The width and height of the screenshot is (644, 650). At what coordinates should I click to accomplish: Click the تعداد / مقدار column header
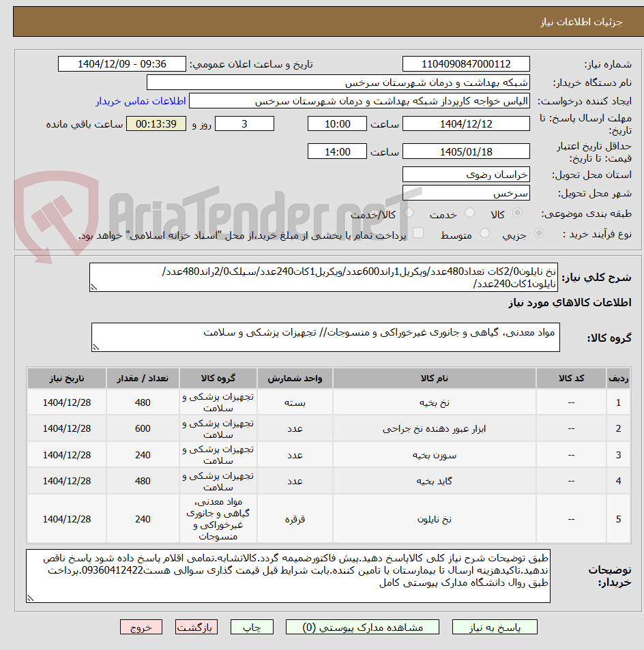click(143, 378)
